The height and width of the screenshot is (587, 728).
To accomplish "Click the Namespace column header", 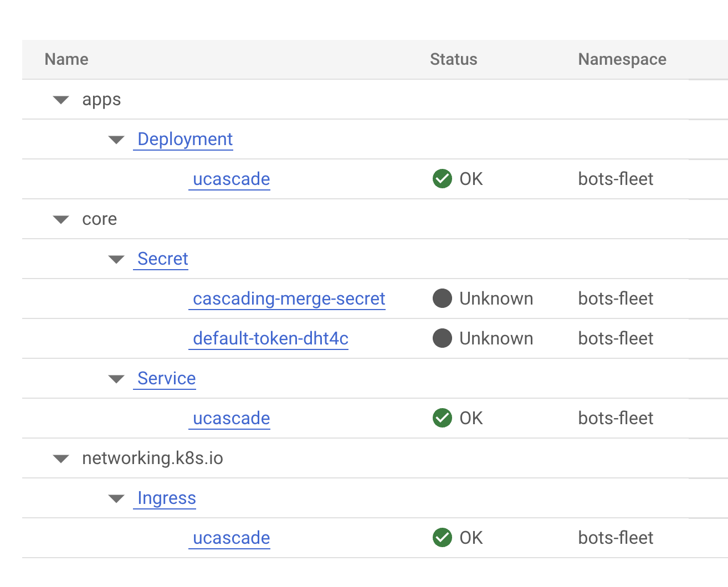I will 622,59.
